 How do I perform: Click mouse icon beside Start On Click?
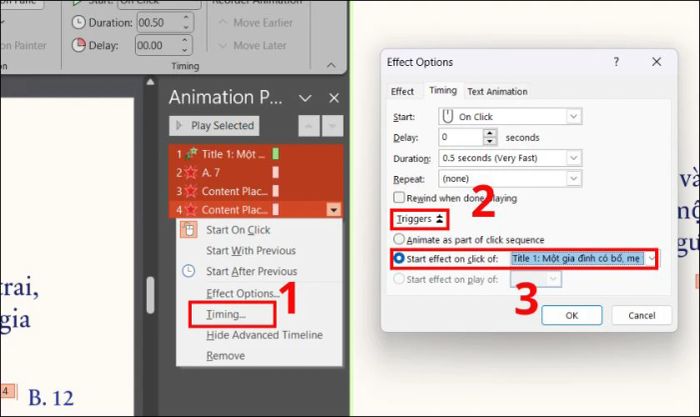189,229
